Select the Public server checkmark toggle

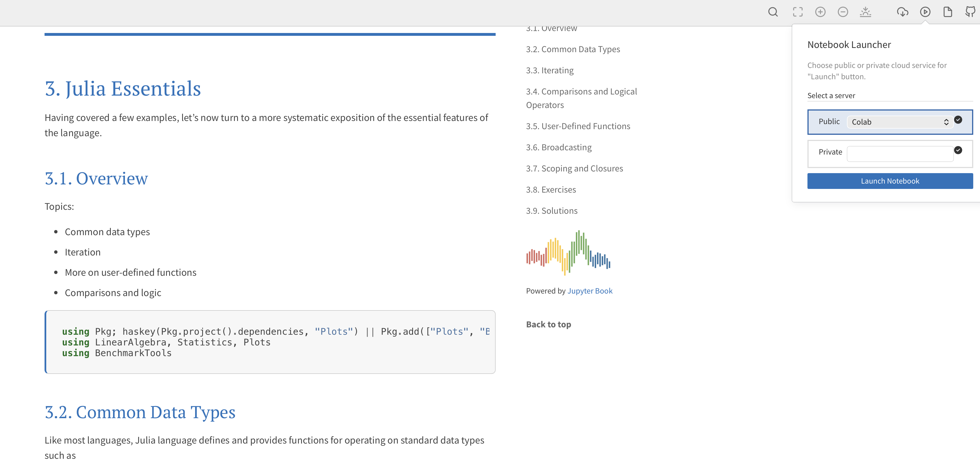pyautogui.click(x=958, y=120)
